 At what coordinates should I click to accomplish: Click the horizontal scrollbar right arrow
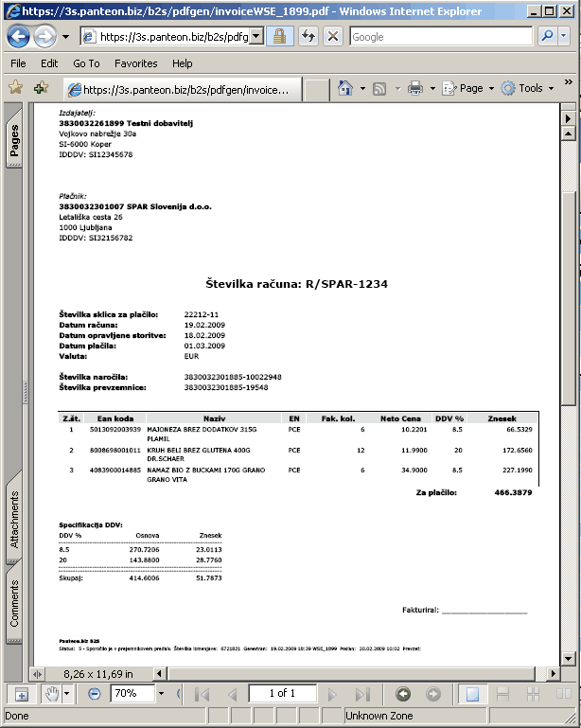point(554,673)
